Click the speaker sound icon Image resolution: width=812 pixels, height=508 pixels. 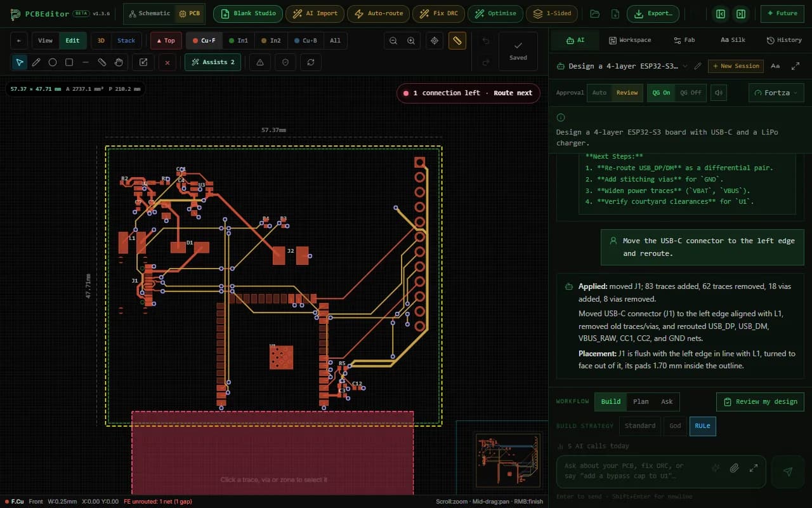718,93
